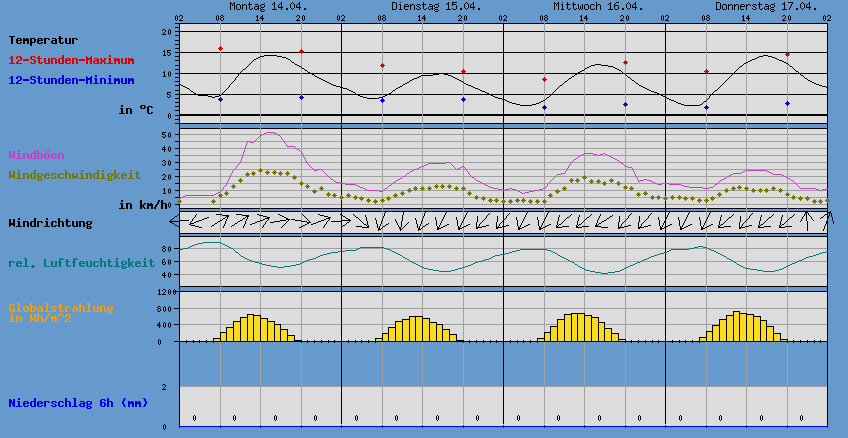Image resolution: width=848 pixels, height=438 pixels.
Task: Click the blue minimum marker at Monday 08
Action: (220, 99)
